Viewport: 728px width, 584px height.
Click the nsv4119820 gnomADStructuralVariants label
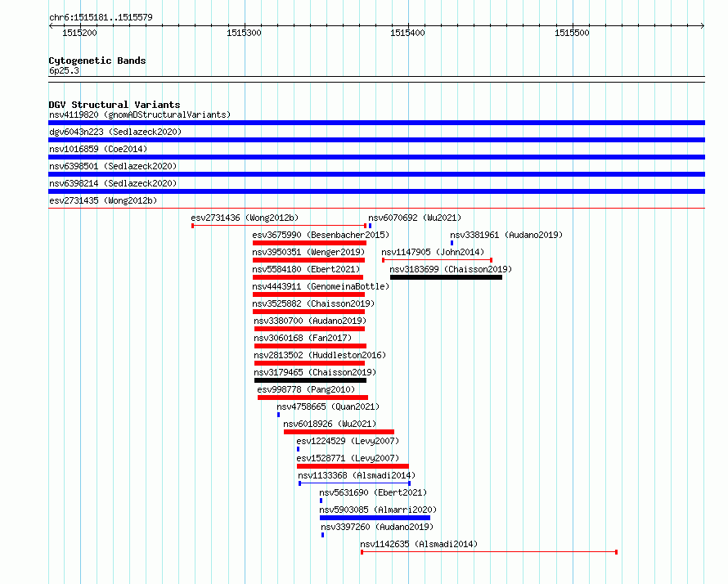point(140,115)
